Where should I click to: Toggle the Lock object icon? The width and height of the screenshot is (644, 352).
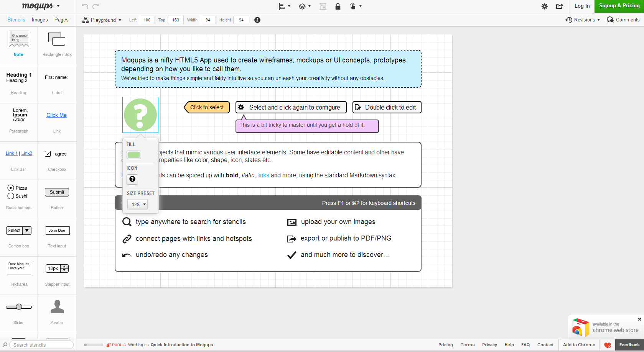click(x=338, y=6)
